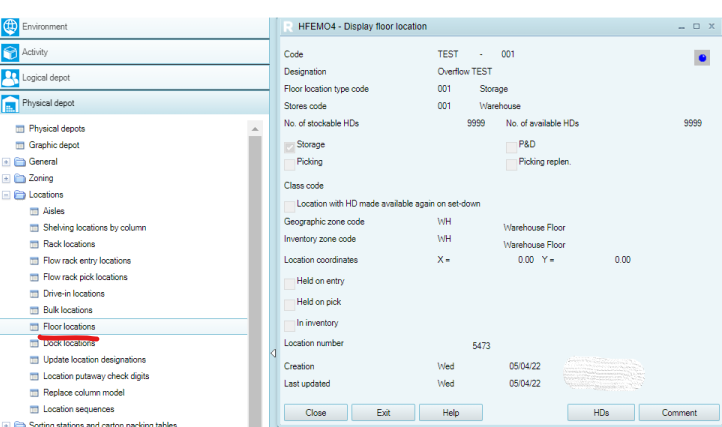The width and height of the screenshot is (722, 427).
Task: Expand the General tree folder
Action: (6, 162)
